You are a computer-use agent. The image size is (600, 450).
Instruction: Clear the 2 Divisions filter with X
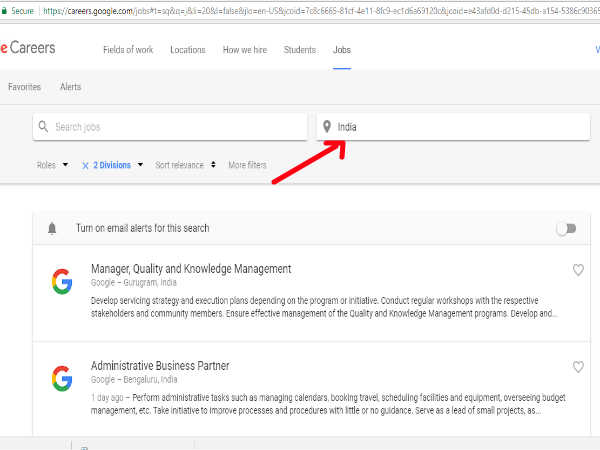[x=85, y=166]
